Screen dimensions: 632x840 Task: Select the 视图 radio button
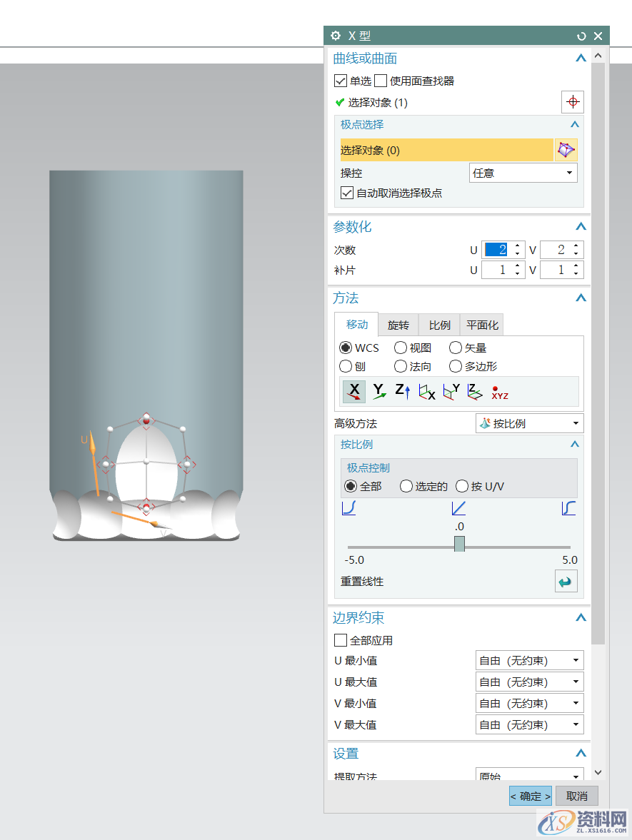401,348
